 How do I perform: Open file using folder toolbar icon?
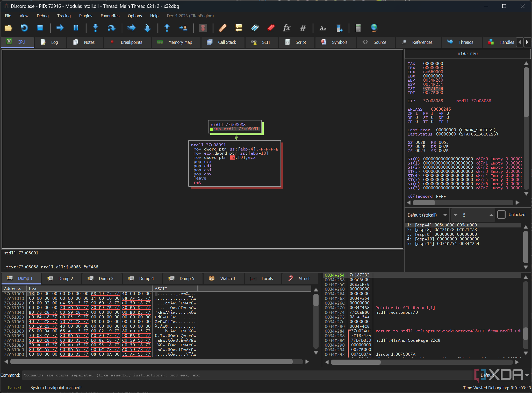(x=8, y=28)
